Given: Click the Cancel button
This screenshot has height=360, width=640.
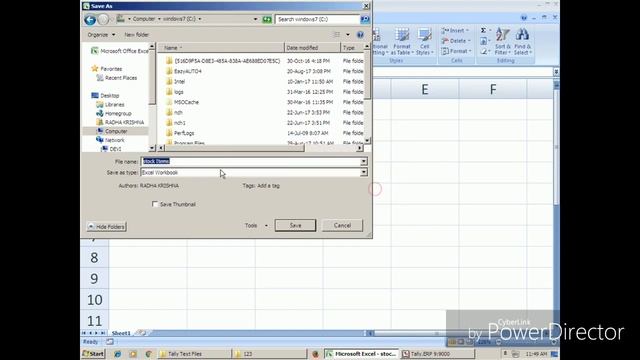Looking at the screenshot, I should point(342,225).
